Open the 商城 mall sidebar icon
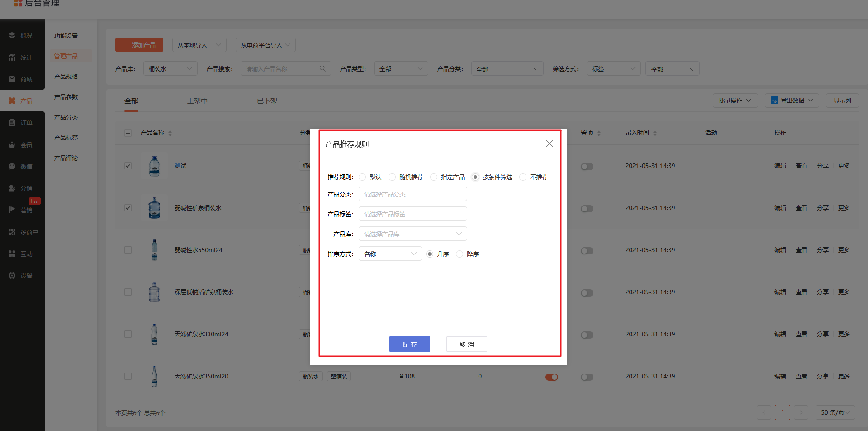 pos(12,79)
